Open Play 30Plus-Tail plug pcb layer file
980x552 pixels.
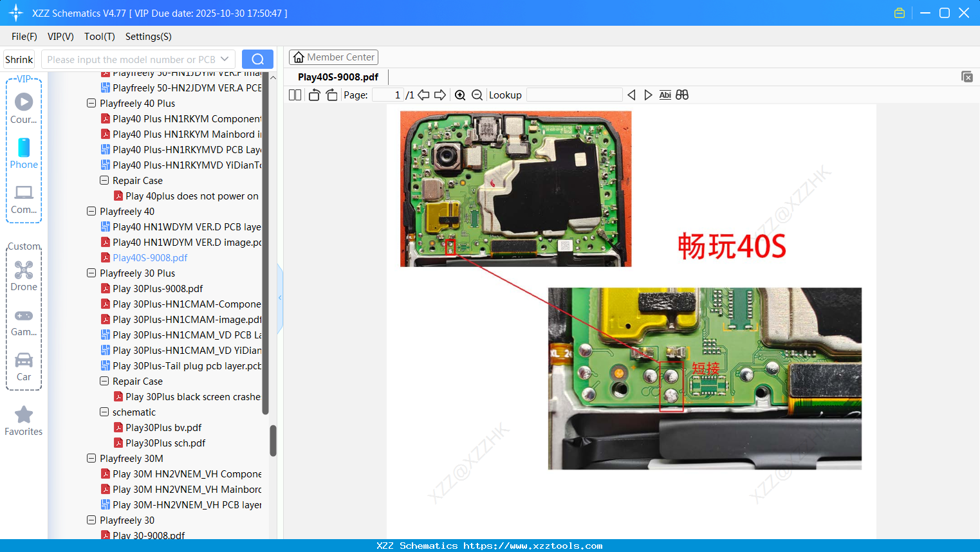[187, 365]
